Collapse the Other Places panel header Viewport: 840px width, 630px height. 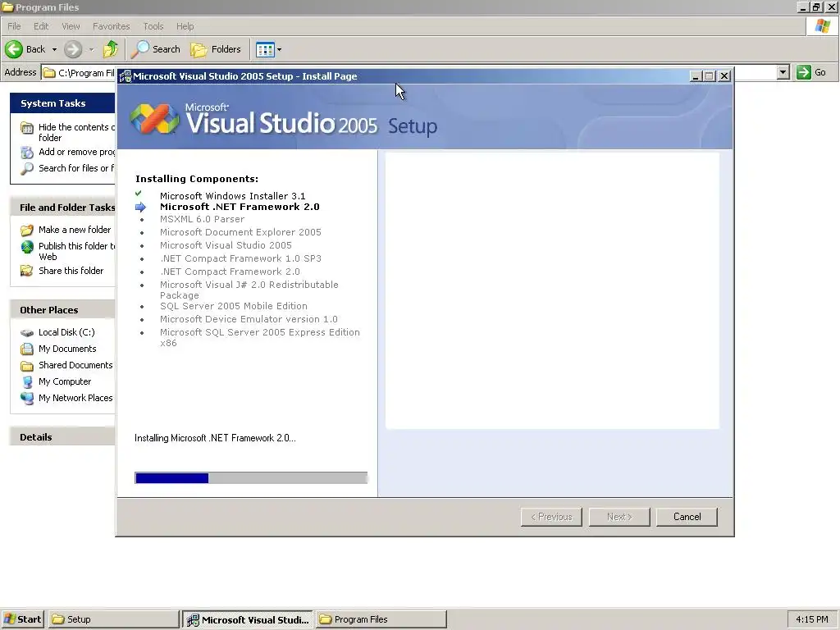(x=62, y=309)
